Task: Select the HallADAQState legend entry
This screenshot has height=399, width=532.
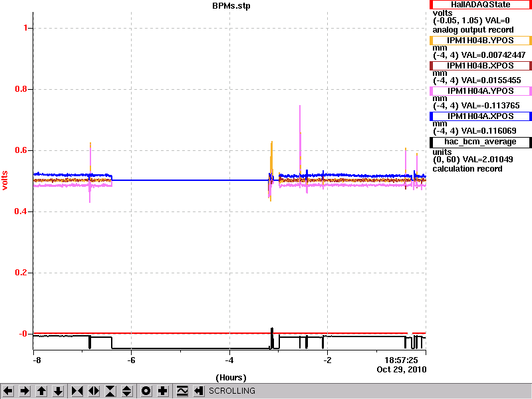Action: [x=480, y=5]
